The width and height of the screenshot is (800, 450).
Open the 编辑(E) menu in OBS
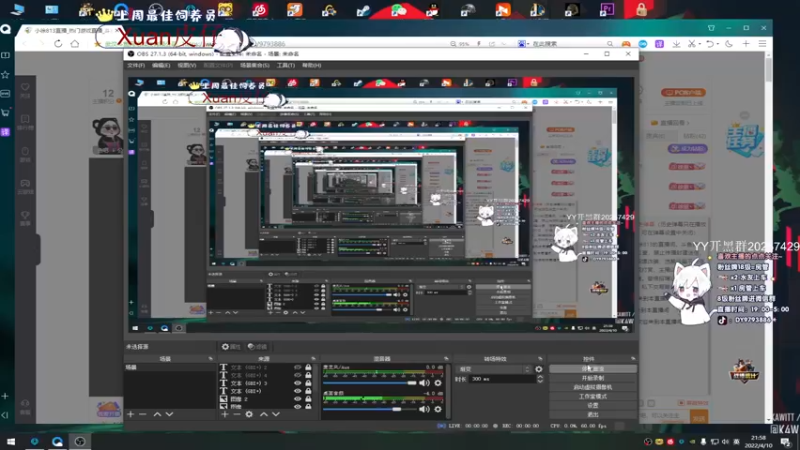tap(161, 65)
